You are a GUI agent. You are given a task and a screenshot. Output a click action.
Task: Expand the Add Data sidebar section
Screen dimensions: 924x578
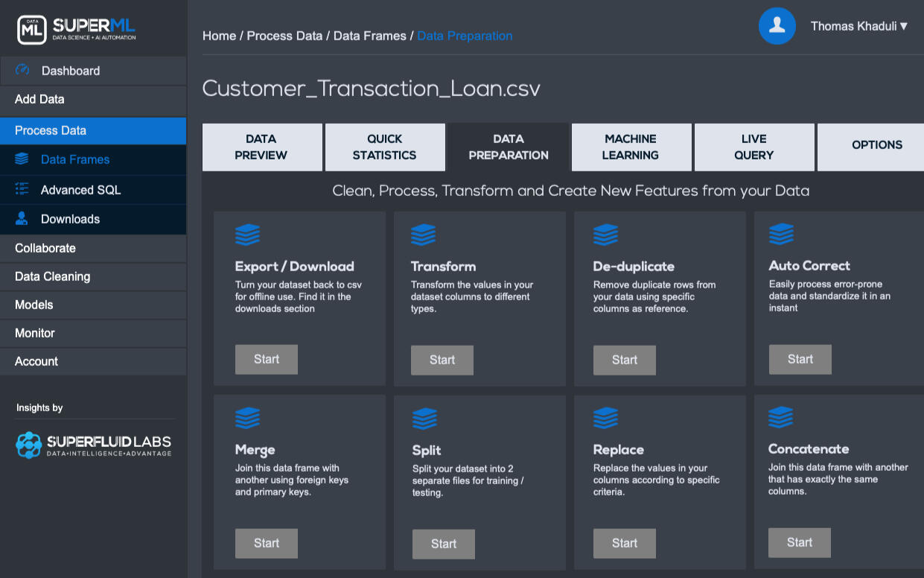39,99
